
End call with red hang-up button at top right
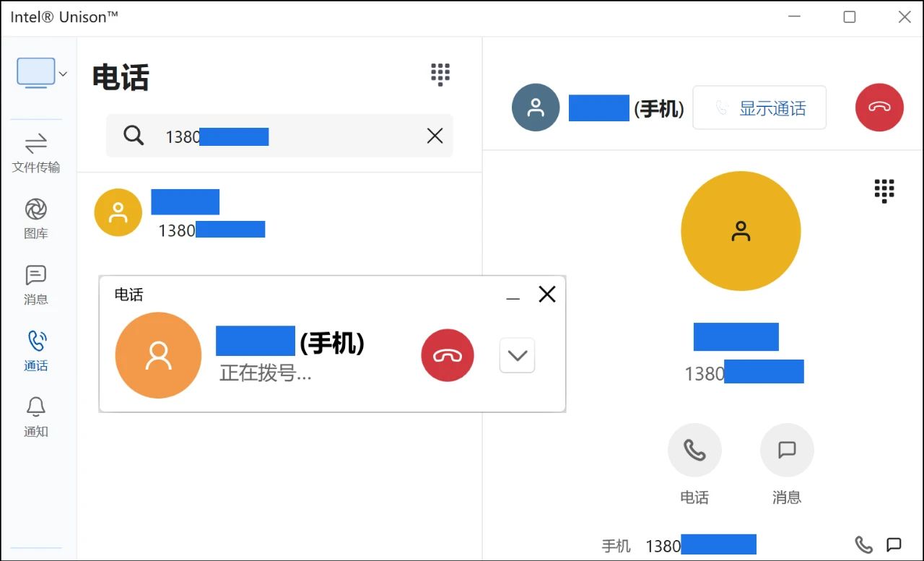[x=879, y=108]
